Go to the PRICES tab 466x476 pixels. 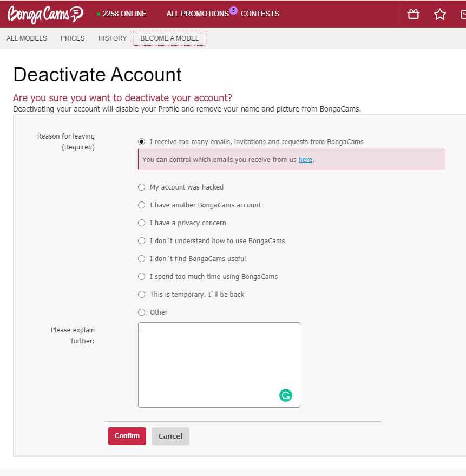(x=73, y=38)
